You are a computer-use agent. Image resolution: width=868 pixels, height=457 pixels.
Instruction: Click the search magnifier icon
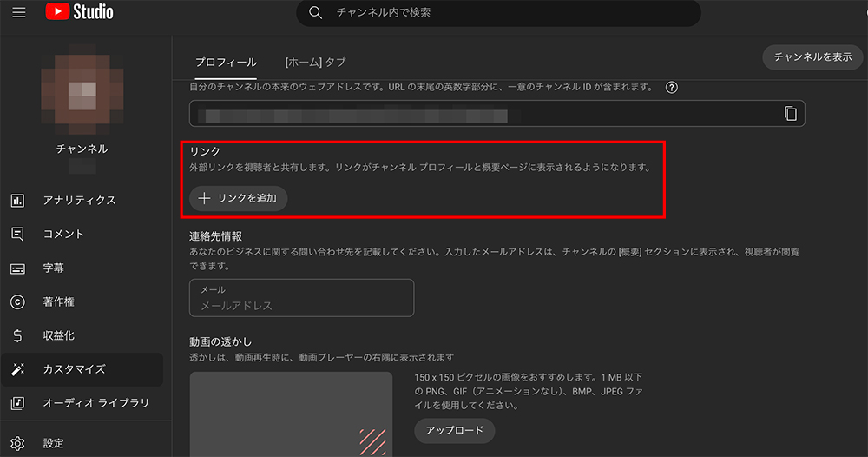pos(316,12)
